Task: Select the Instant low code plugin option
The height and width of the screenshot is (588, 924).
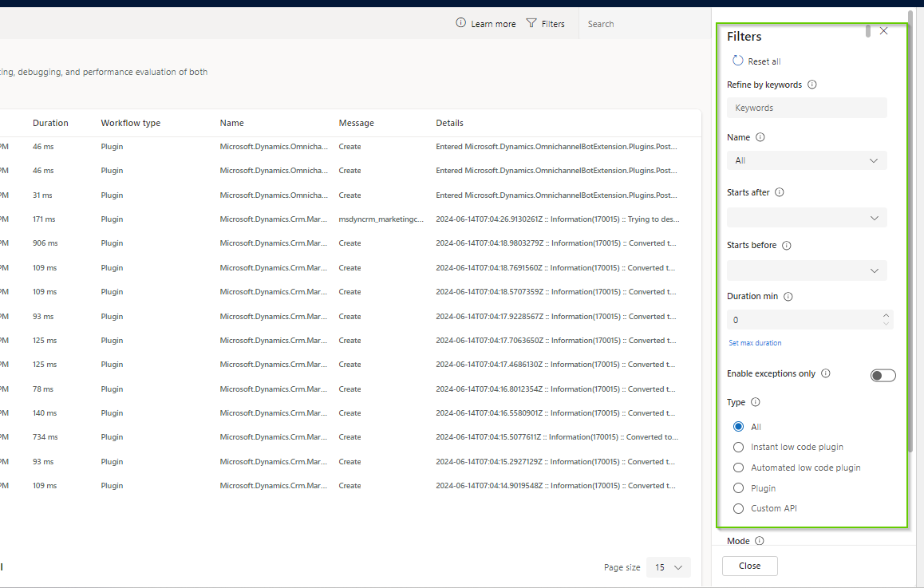Action: [738, 447]
